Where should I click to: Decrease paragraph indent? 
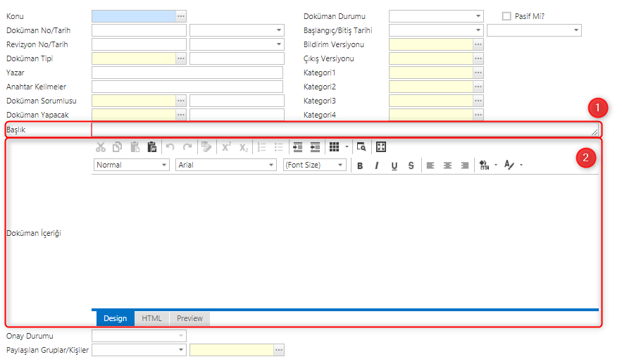coord(315,147)
